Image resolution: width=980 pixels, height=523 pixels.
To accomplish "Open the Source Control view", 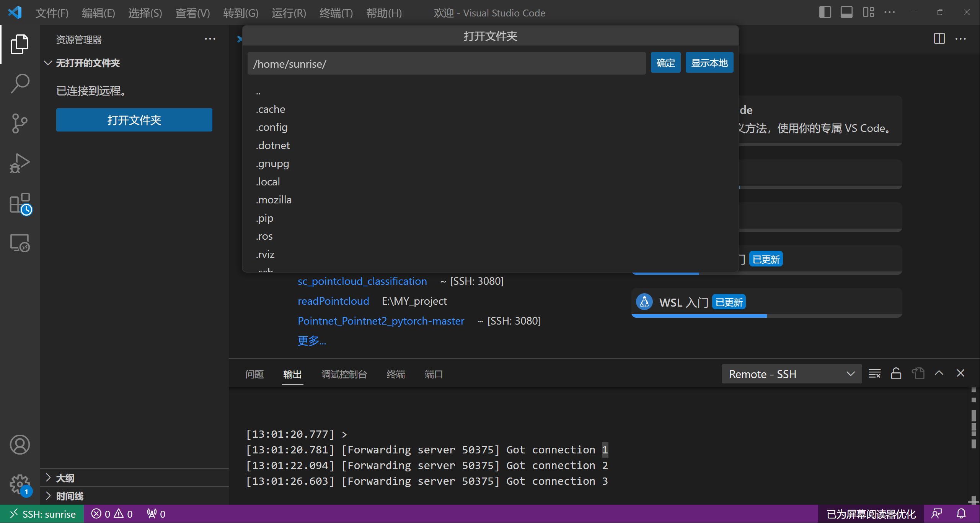I will pos(20,123).
